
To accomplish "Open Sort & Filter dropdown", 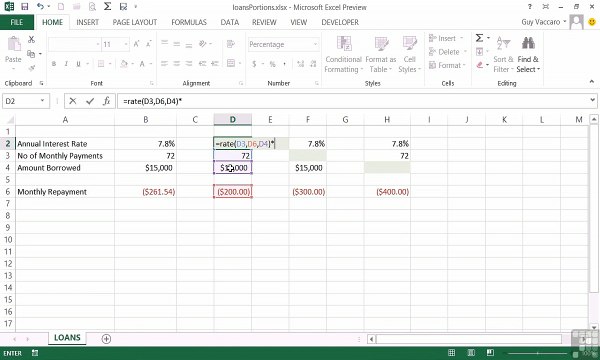I will (503, 54).
